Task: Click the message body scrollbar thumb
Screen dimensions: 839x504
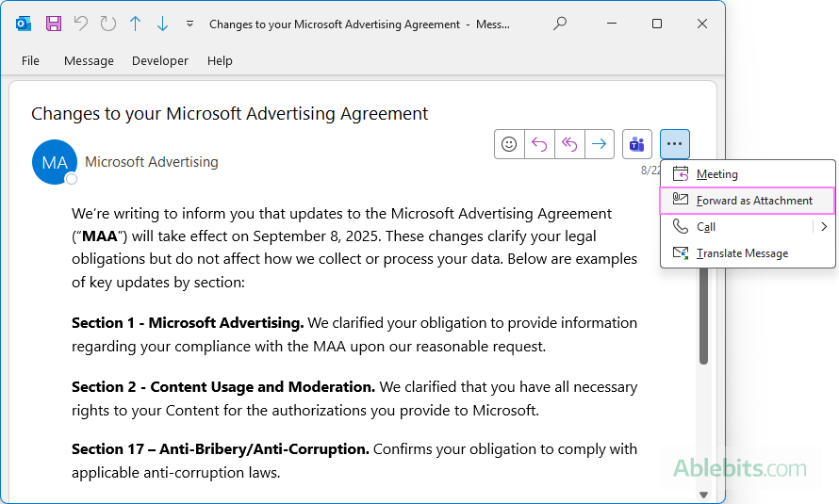Action: (x=703, y=316)
